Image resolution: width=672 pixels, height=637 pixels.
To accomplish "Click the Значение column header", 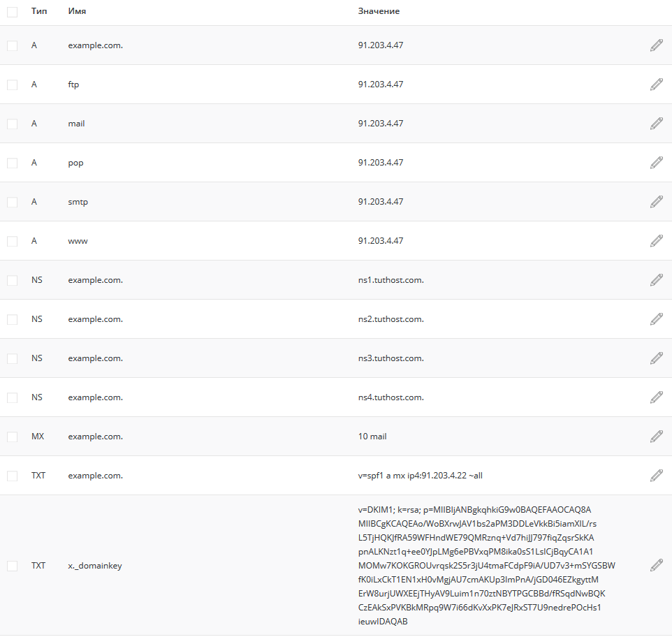I will [x=379, y=11].
